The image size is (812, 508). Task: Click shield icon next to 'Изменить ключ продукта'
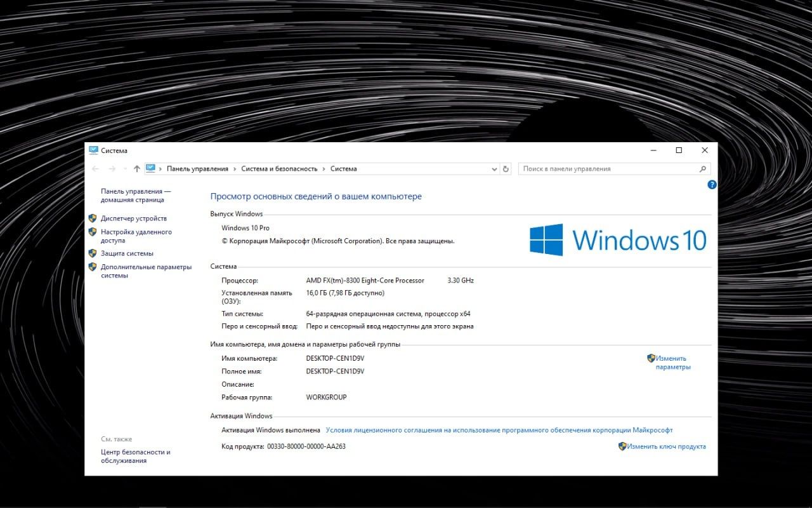[x=622, y=446]
